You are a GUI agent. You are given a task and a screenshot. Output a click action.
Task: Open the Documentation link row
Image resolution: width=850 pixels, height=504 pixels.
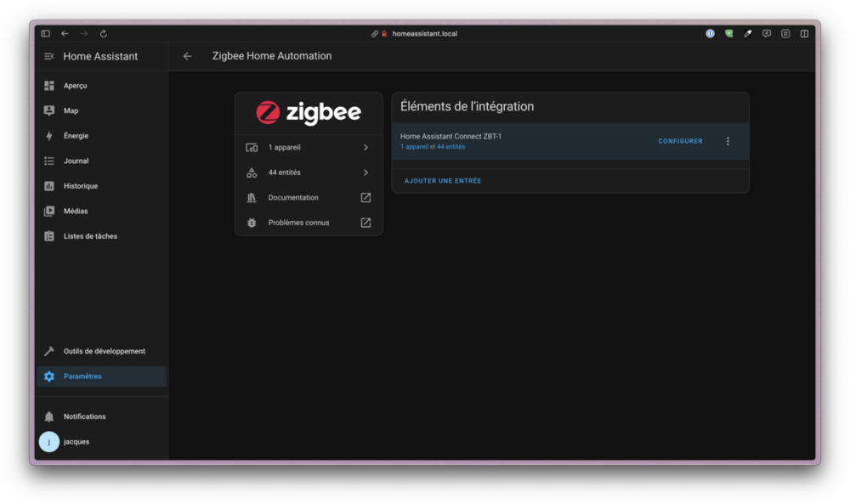[x=309, y=197]
